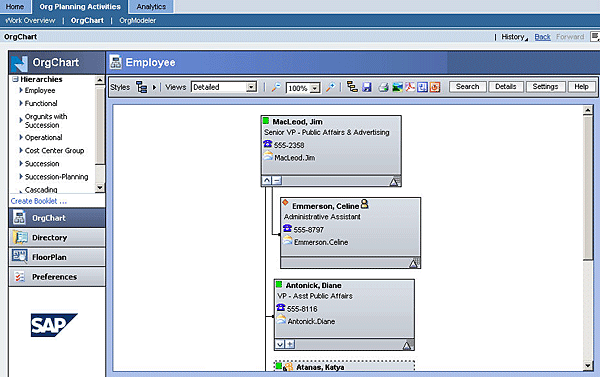Click phone icon for 555-2358
This screenshot has width=600, height=377.
coord(267,144)
